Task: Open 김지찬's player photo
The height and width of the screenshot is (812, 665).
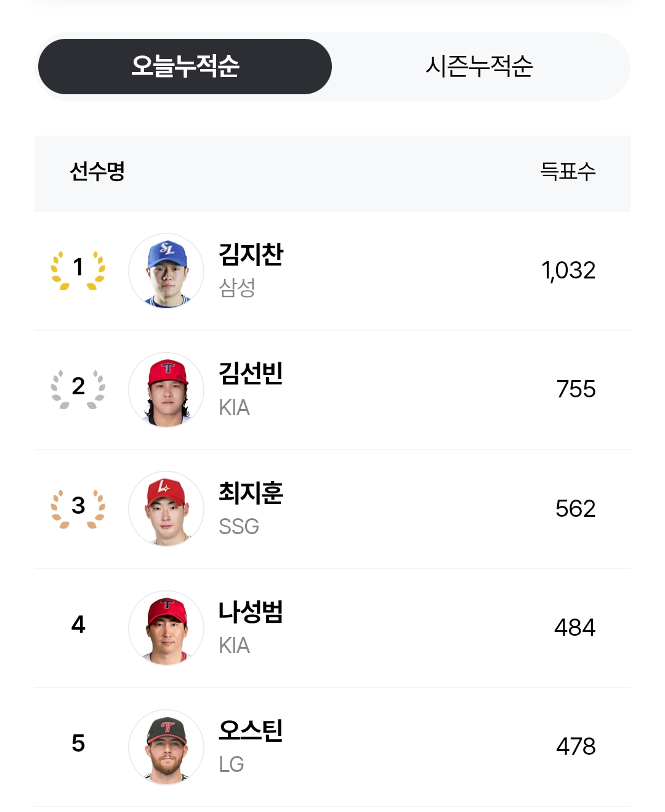Action: tap(166, 270)
